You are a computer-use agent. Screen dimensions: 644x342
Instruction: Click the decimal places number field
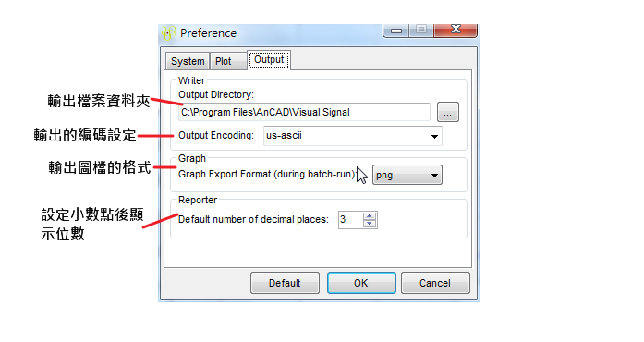pyautogui.click(x=351, y=219)
